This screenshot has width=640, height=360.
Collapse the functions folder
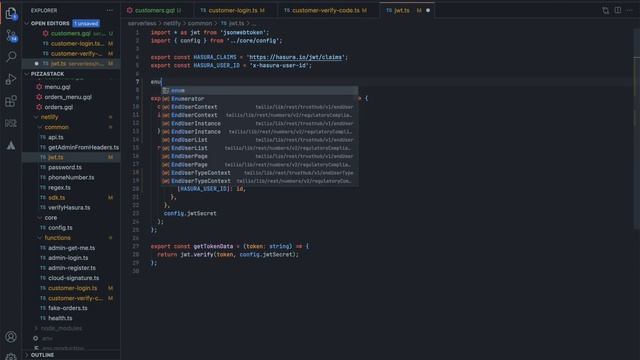pos(40,238)
